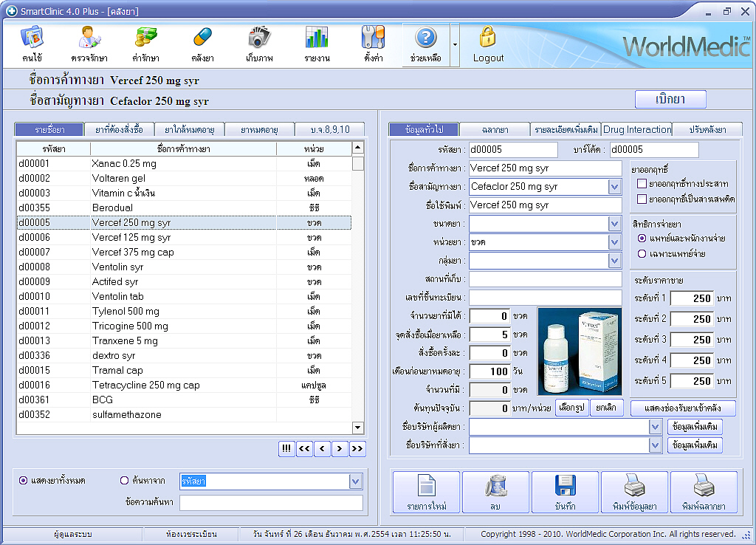Click the ชื่อการค้าทางยา column header

184,149
